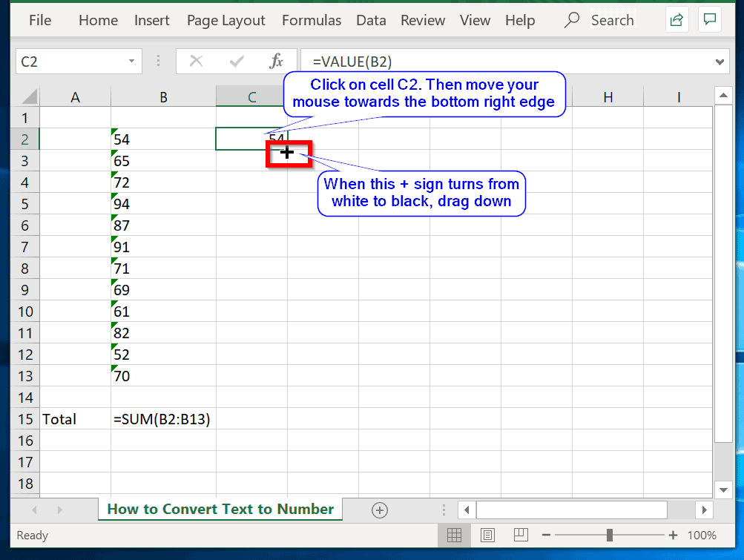The height and width of the screenshot is (560, 744).
Task: Select the Data ribbon tab
Action: click(371, 20)
